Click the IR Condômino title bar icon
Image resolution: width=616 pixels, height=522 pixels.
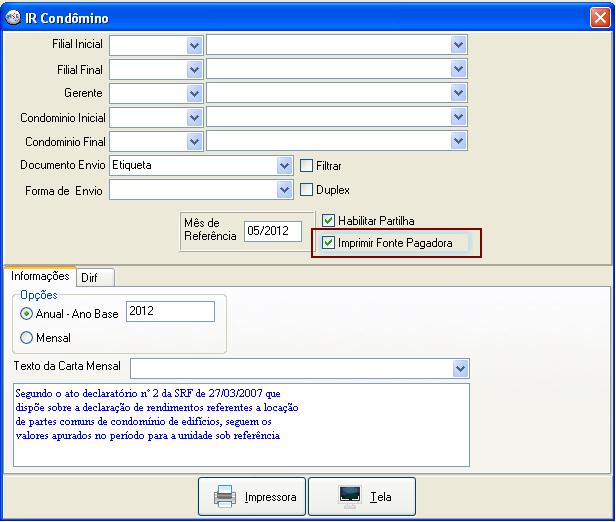(x=12, y=18)
